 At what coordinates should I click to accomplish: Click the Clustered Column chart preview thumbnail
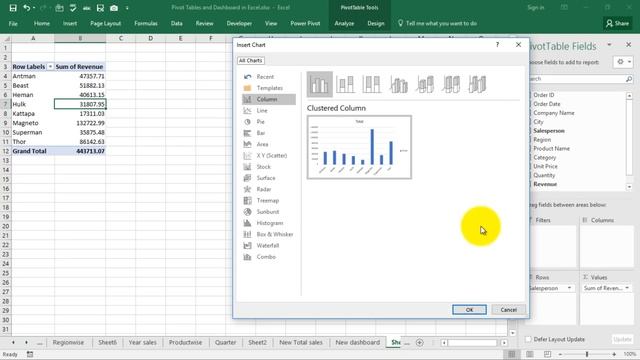click(x=359, y=147)
